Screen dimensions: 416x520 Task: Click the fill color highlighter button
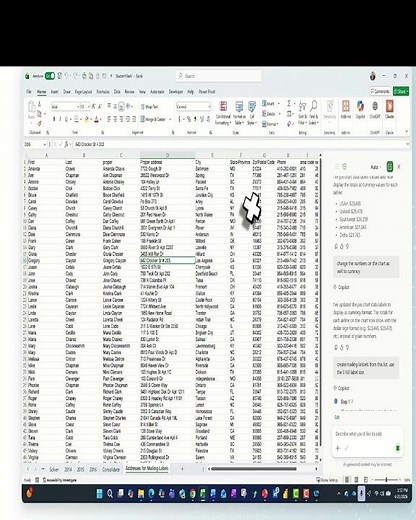click(x=87, y=119)
